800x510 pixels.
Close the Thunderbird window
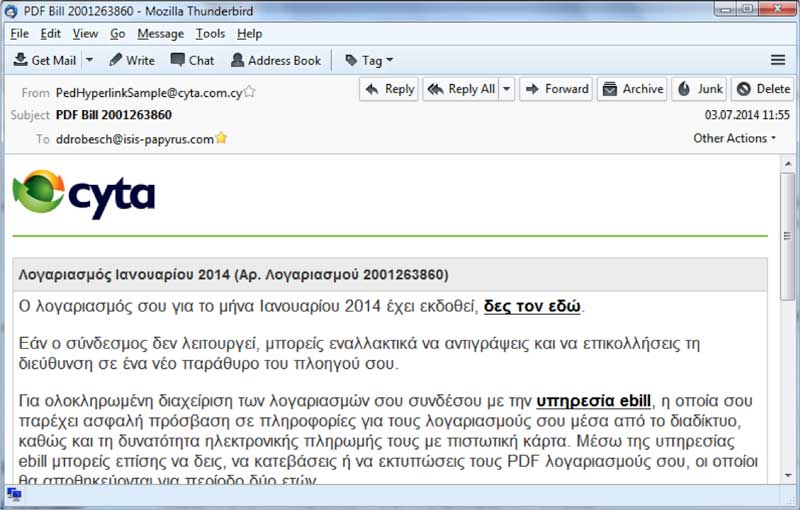pos(778,9)
